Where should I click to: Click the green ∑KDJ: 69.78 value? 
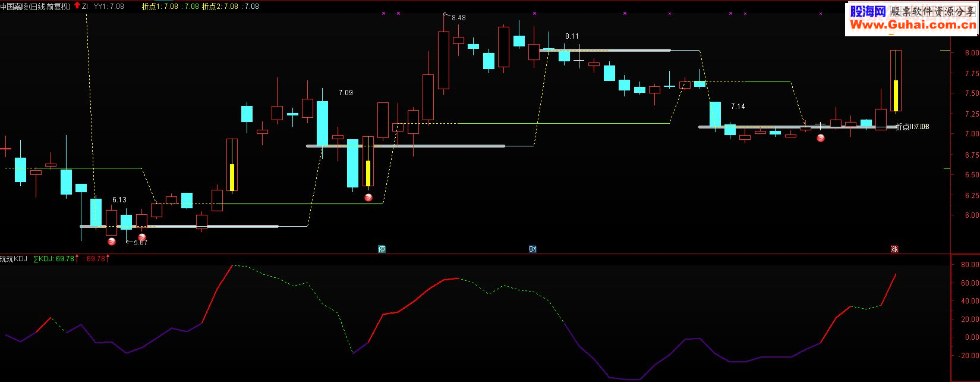pyautogui.click(x=53, y=259)
